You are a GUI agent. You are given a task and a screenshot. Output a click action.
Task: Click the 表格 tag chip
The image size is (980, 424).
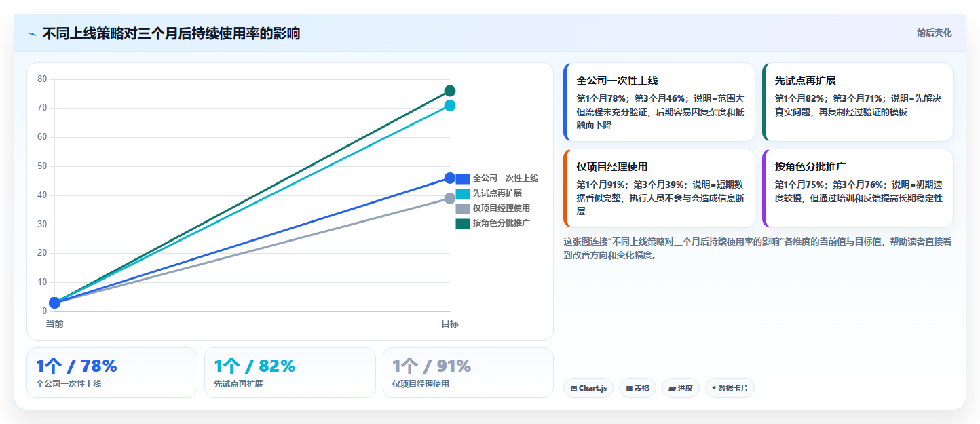coord(637,388)
